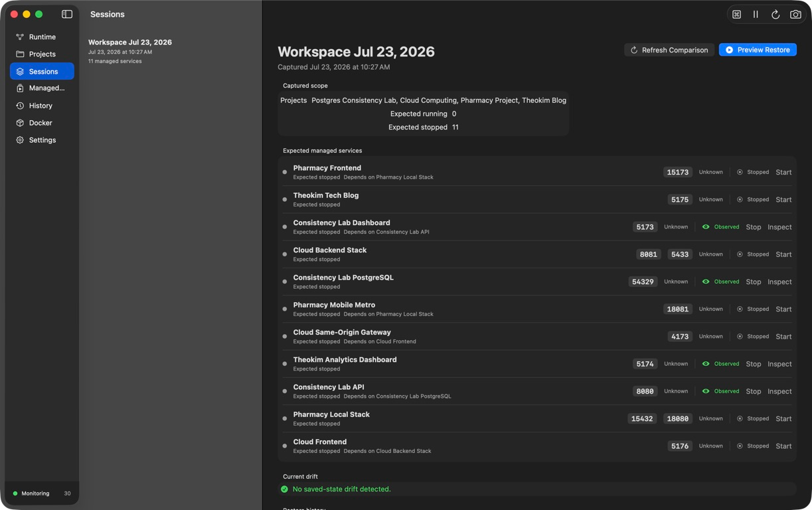Image resolution: width=812 pixels, height=510 pixels.
Task: Pause monitoring with the pause icon
Action: 756,14
